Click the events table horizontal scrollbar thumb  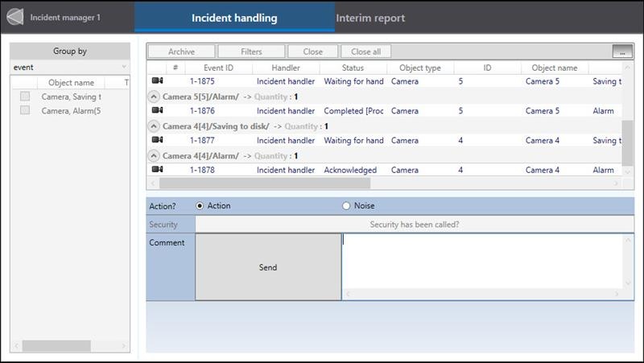coord(265,184)
